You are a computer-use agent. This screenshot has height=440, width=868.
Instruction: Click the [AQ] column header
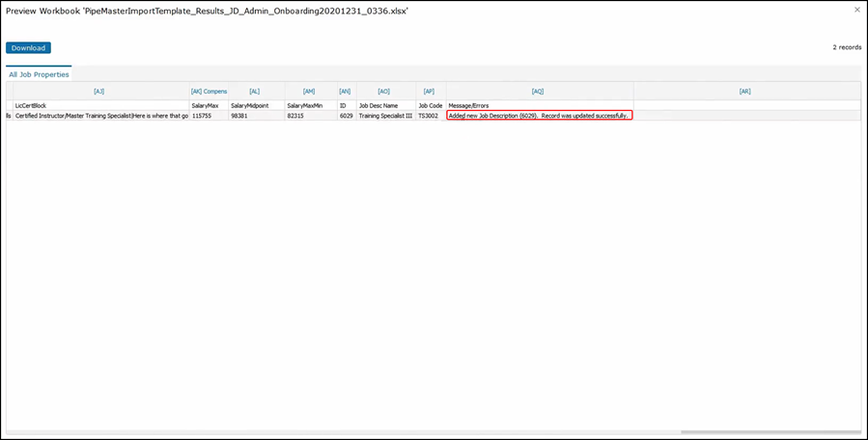[x=538, y=91]
